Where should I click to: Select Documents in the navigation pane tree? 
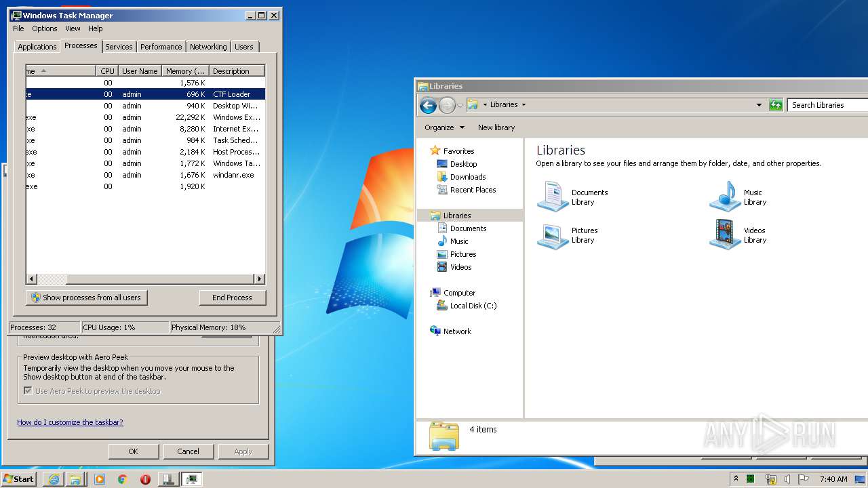pos(468,228)
